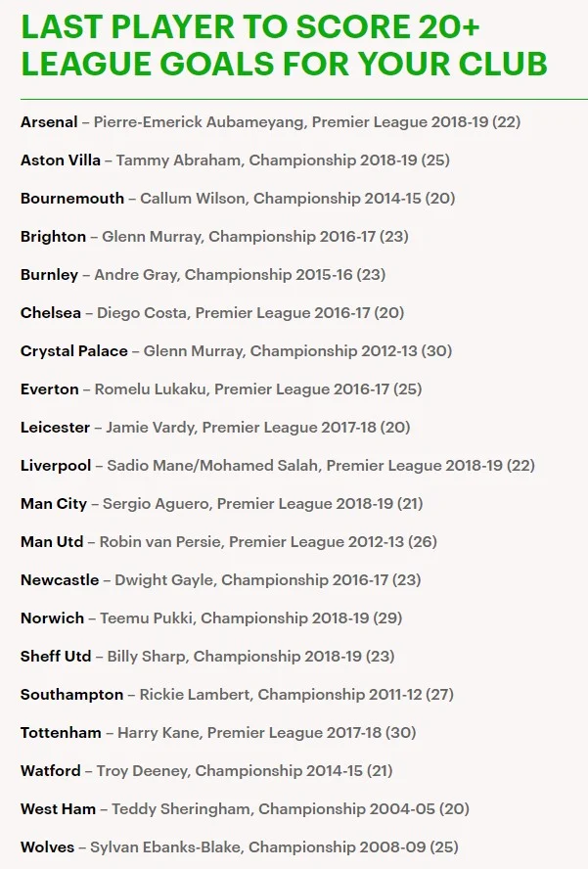The width and height of the screenshot is (588, 869).
Task: Click the Arsenal club name
Action: pyautogui.click(x=49, y=122)
